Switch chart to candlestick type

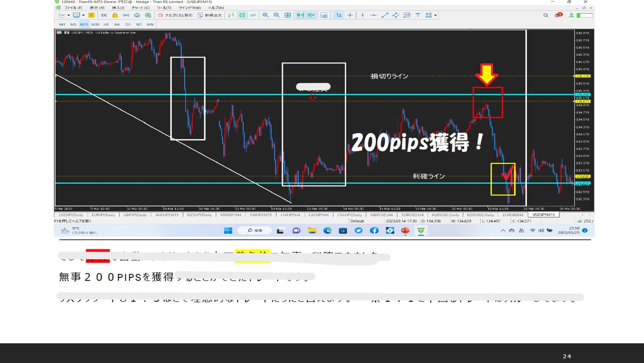(242, 15)
